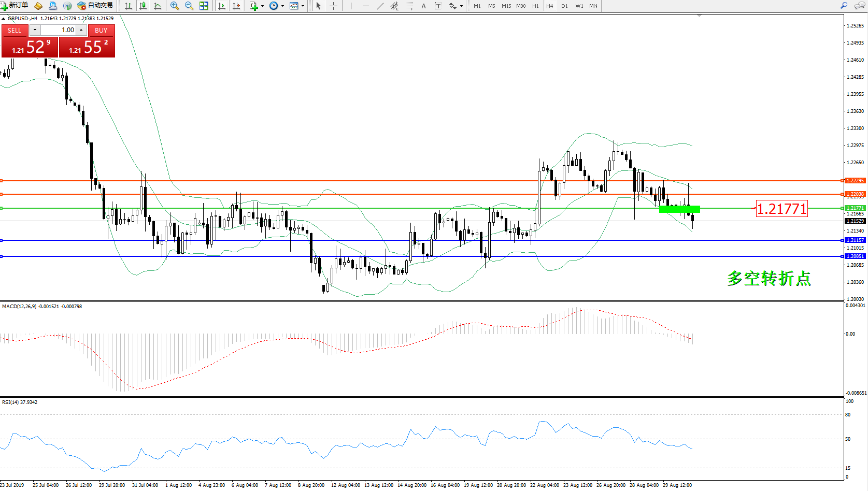Open the chart templates dropdown arrow

pyautogui.click(x=303, y=6)
